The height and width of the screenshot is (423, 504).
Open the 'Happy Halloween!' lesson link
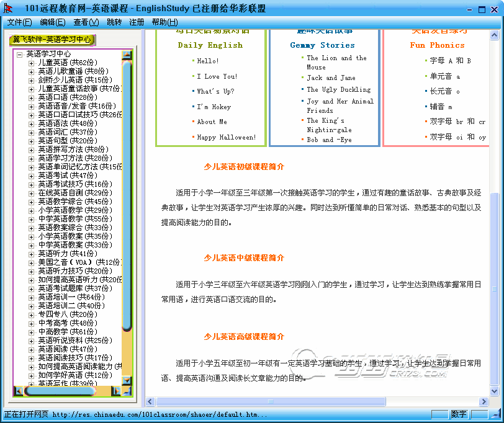tap(226, 137)
